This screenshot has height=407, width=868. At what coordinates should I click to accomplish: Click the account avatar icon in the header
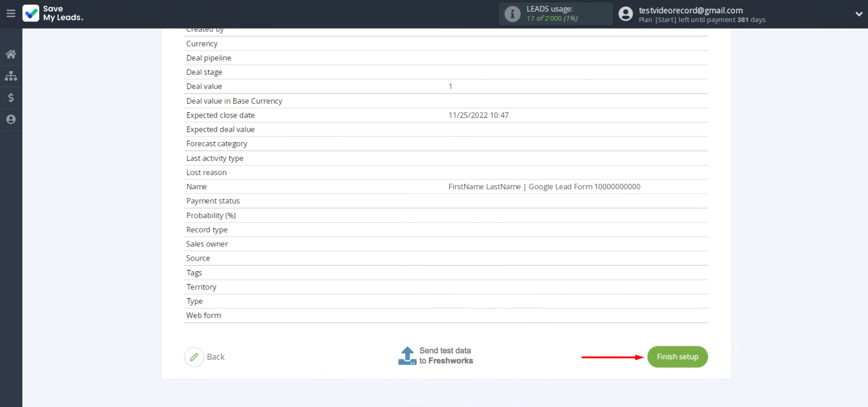[625, 14]
